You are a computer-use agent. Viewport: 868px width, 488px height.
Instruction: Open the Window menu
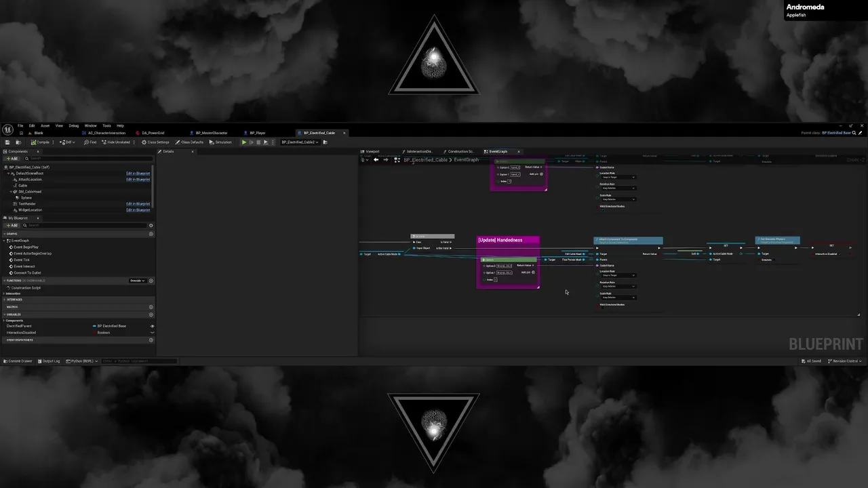pyautogui.click(x=90, y=125)
